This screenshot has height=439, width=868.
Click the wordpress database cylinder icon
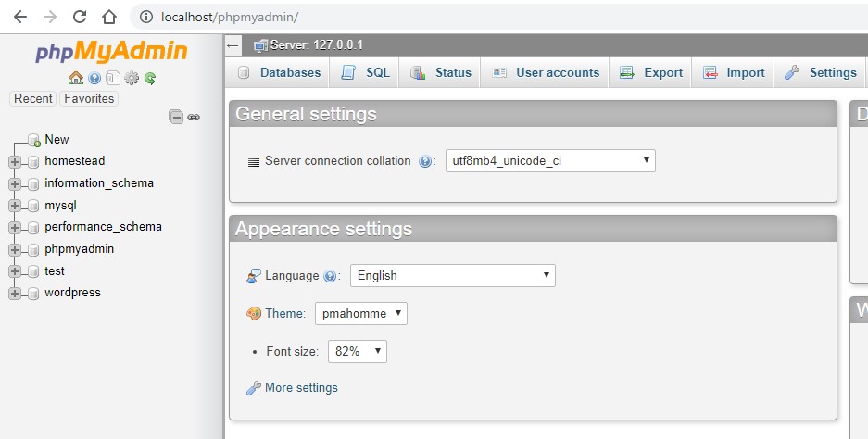tap(33, 294)
